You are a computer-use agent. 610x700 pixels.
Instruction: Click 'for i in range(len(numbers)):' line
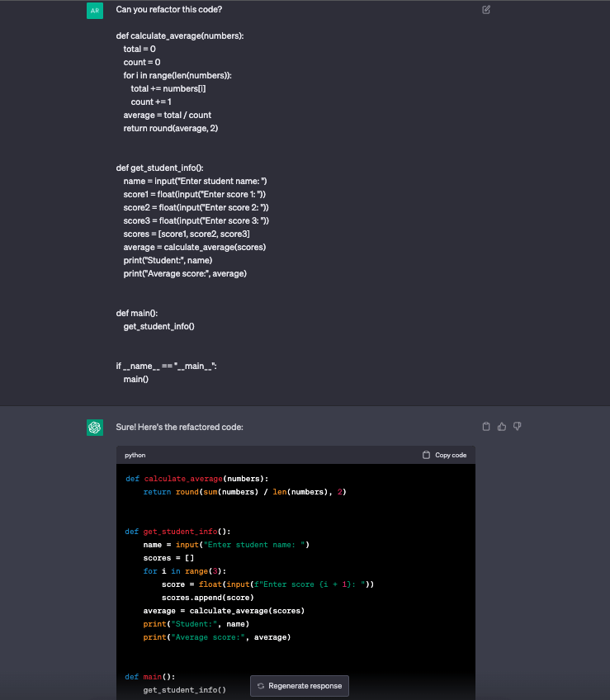[x=177, y=75]
